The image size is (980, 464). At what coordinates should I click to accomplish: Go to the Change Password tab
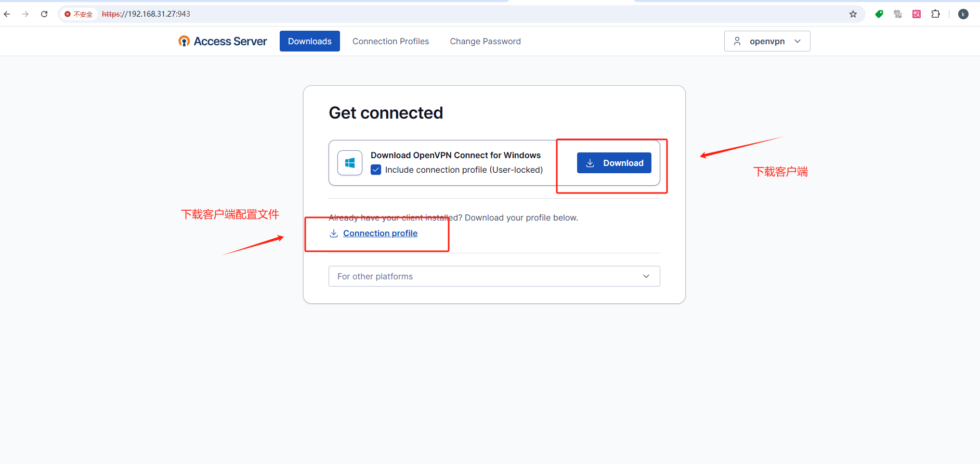(x=485, y=41)
